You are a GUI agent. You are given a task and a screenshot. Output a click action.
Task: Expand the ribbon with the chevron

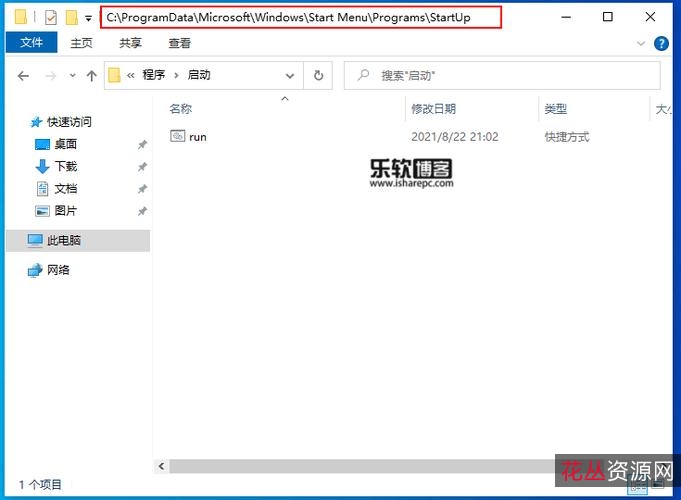[x=641, y=43]
